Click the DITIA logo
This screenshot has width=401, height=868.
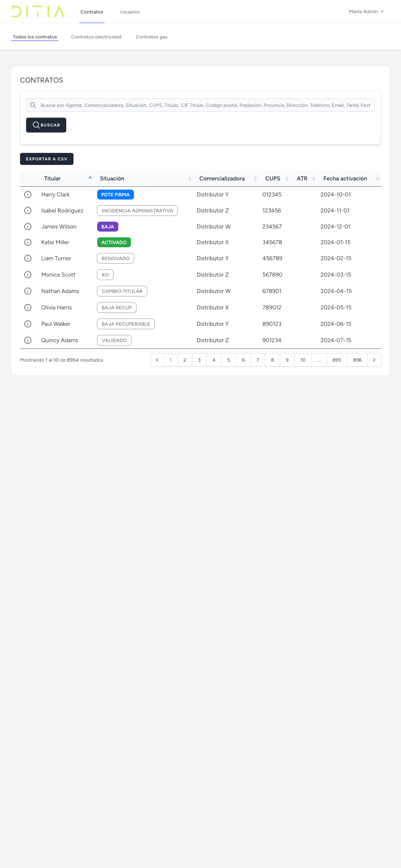coord(38,11)
